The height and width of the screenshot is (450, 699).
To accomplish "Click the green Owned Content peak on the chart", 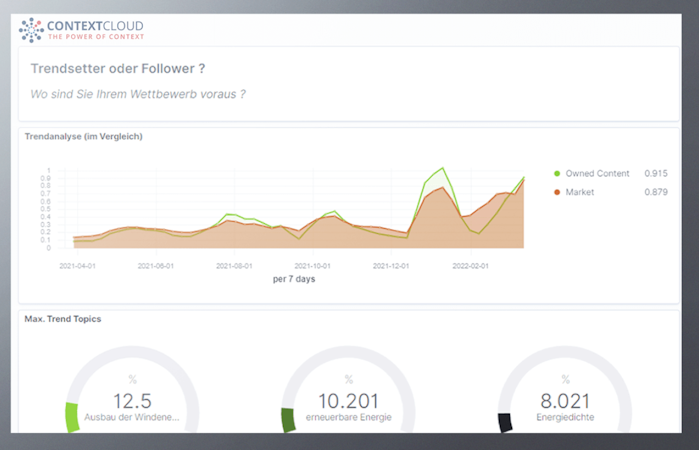I will point(442,168).
